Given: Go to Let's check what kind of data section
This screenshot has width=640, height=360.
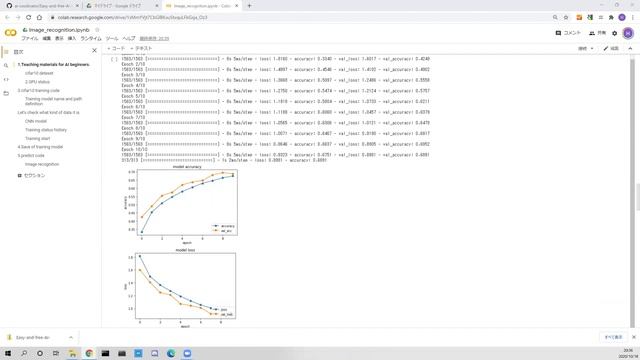Looking at the screenshot, I should tap(48, 112).
